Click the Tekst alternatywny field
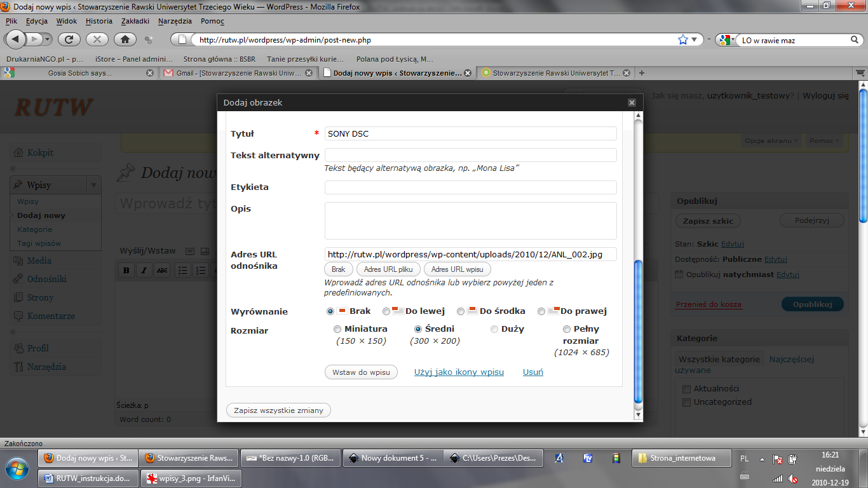The height and width of the screenshot is (488, 868). tap(470, 155)
